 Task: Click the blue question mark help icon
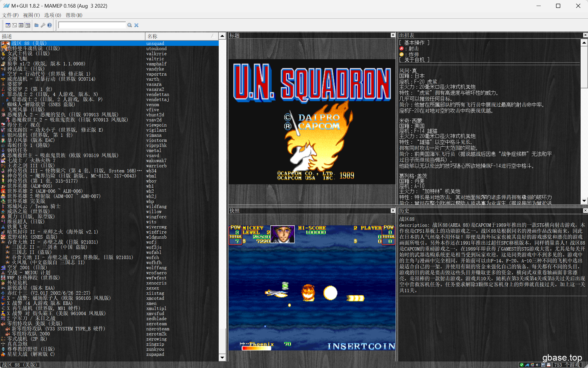coord(50,25)
